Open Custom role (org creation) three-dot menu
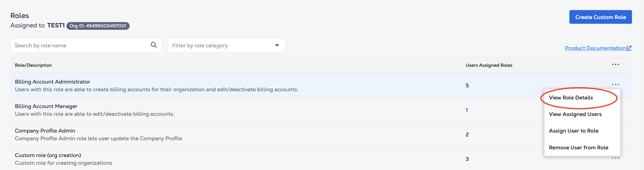Screen dimensions: 644x170 (x=615, y=158)
